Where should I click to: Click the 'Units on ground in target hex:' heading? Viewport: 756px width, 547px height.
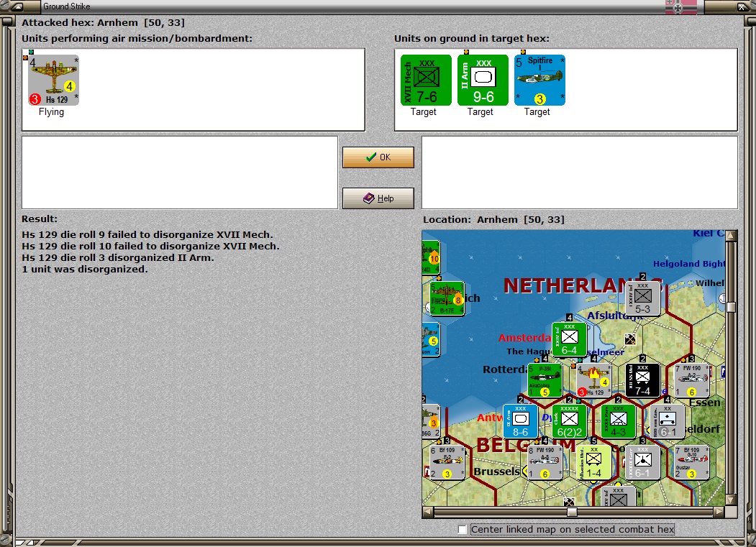472,39
